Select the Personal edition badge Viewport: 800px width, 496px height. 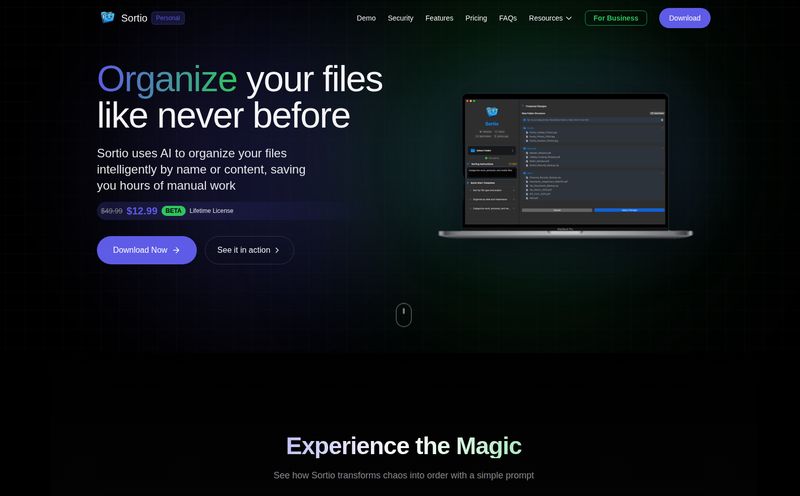point(168,18)
